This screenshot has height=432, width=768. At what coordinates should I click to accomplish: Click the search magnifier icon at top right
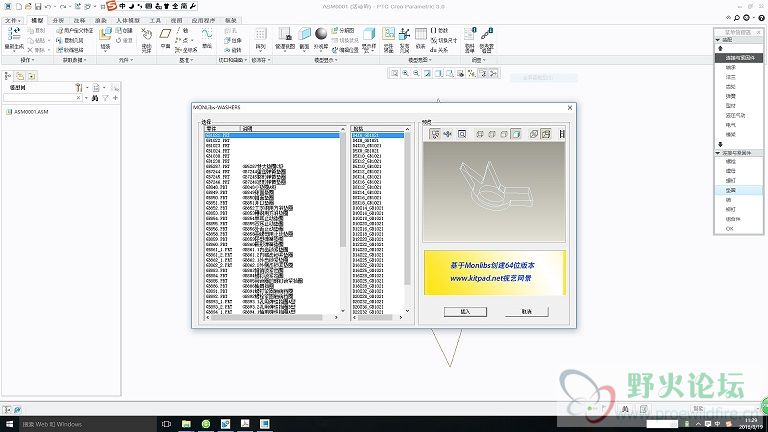pyautogui.click(x=737, y=18)
